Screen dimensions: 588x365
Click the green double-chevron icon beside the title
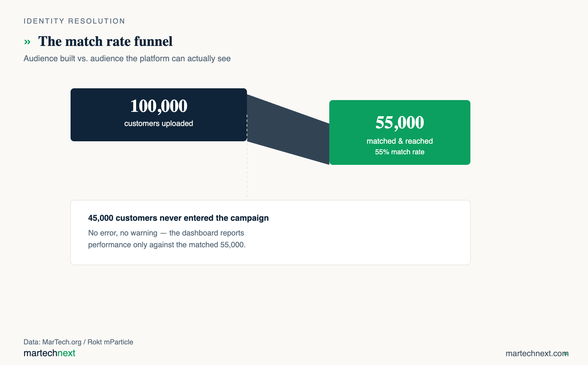pyautogui.click(x=27, y=42)
